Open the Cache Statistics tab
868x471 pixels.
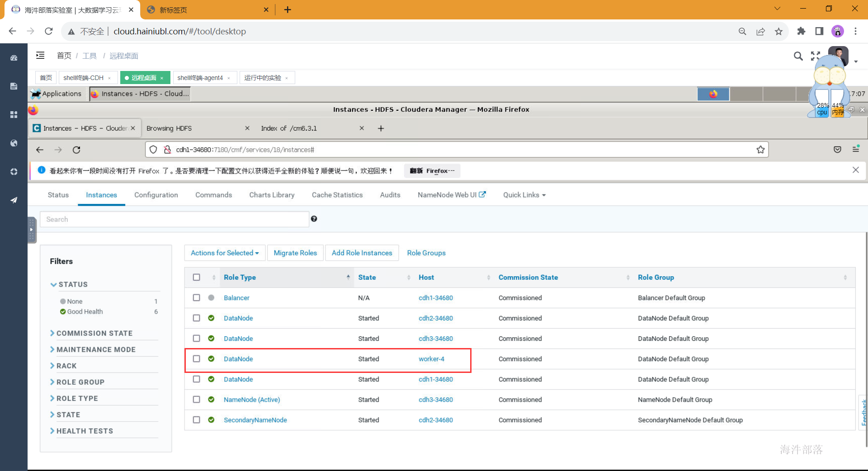(x=337, y=195)
